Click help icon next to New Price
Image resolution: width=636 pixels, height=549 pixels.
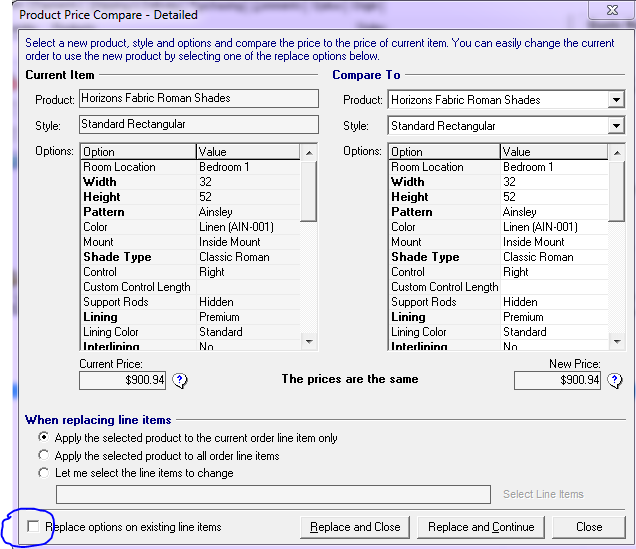[615, 380]
